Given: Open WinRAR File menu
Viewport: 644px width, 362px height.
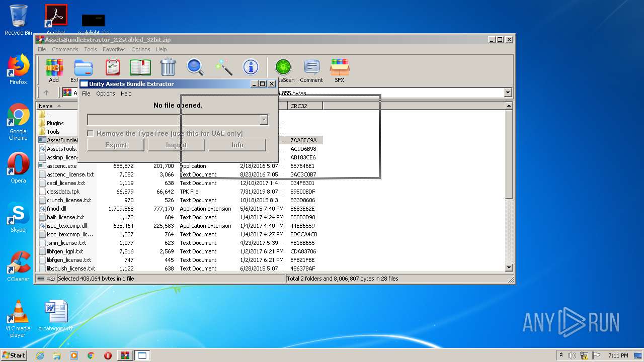Looking at the screenshot, I should pyautogui.click(x=42, y=49).
